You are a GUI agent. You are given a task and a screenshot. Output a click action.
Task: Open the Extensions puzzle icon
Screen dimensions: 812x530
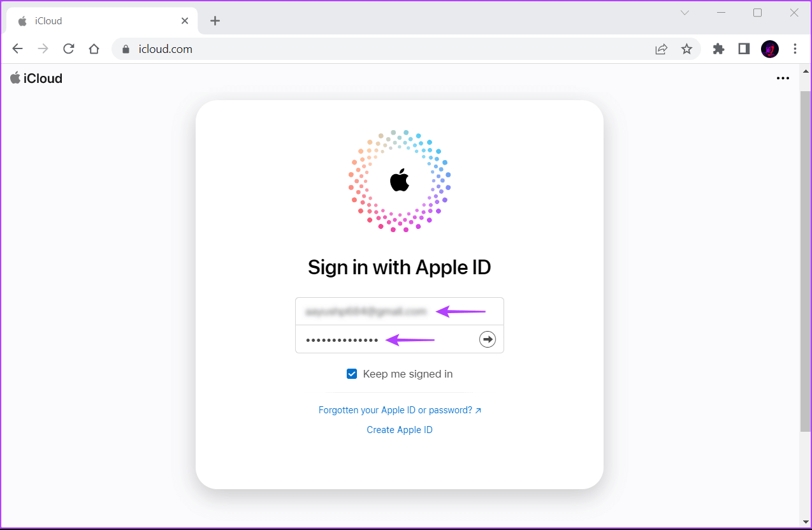click(718, 49)
